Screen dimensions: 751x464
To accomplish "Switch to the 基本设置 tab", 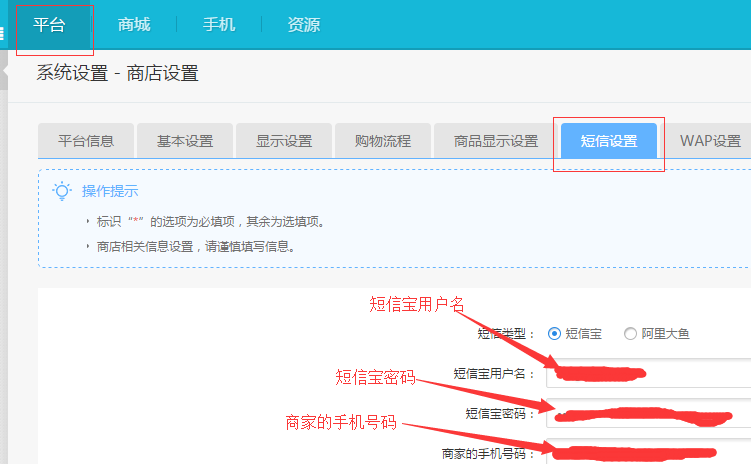I will [185, 141].
